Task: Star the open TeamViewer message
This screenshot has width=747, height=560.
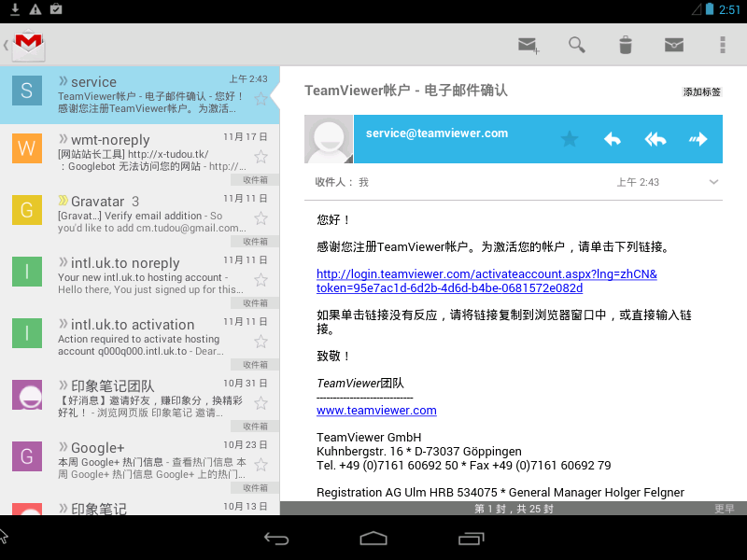Action: tap(569, 139)
